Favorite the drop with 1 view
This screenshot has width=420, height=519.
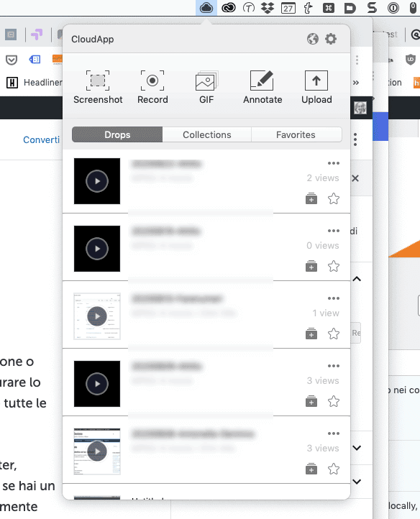click(334, 334)
